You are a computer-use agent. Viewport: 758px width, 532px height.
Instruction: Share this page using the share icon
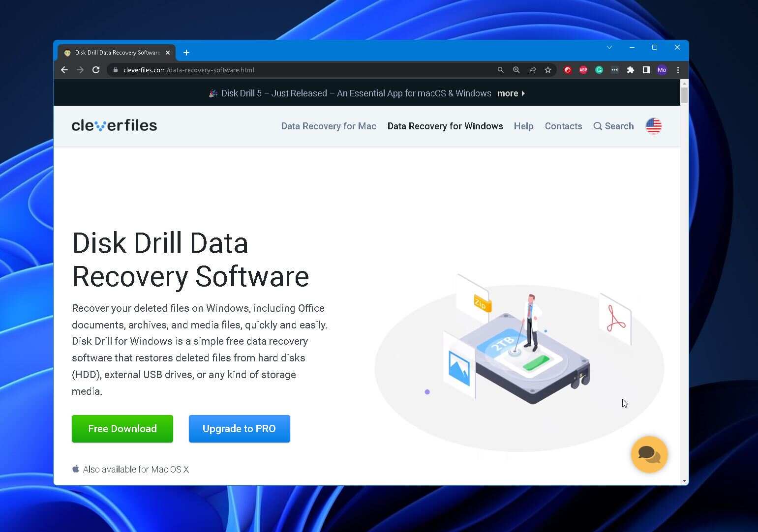[x=532, y=70]
